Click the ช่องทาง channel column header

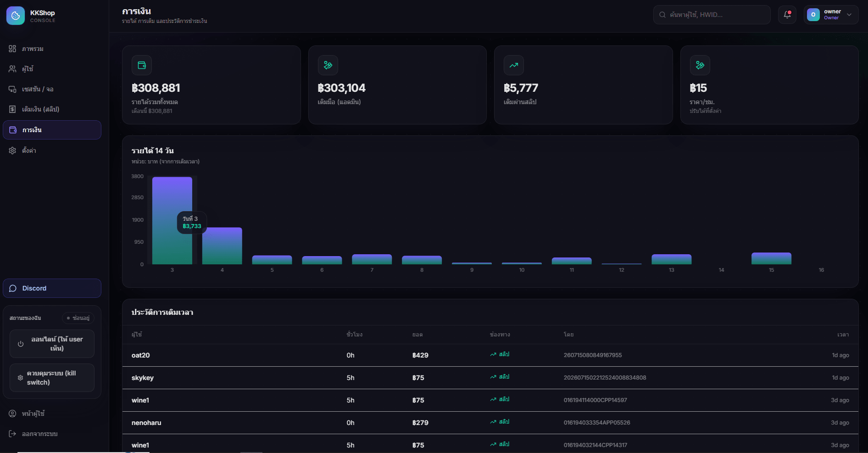point(500,335)
